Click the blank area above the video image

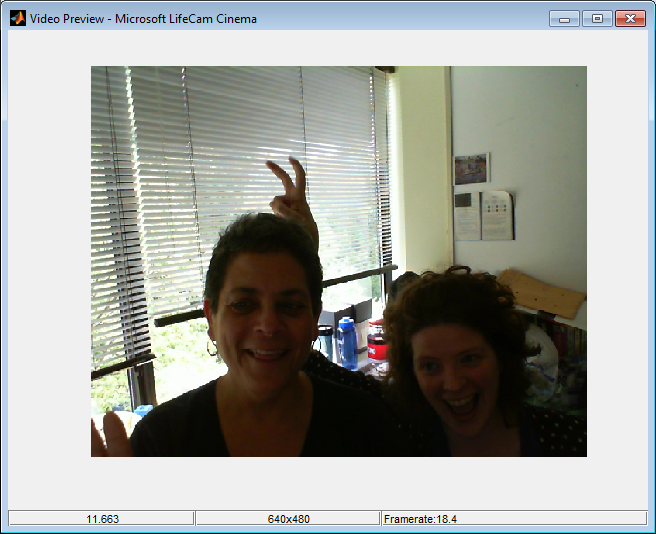pos(328,48)
